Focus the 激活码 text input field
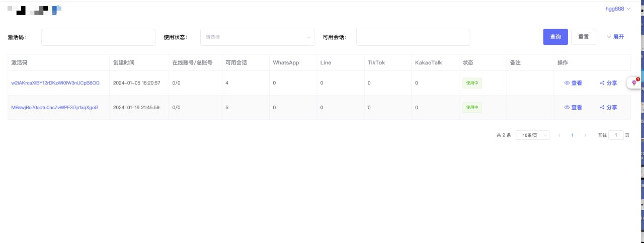This screenshot has height=243, width=644. coord(98,37)
